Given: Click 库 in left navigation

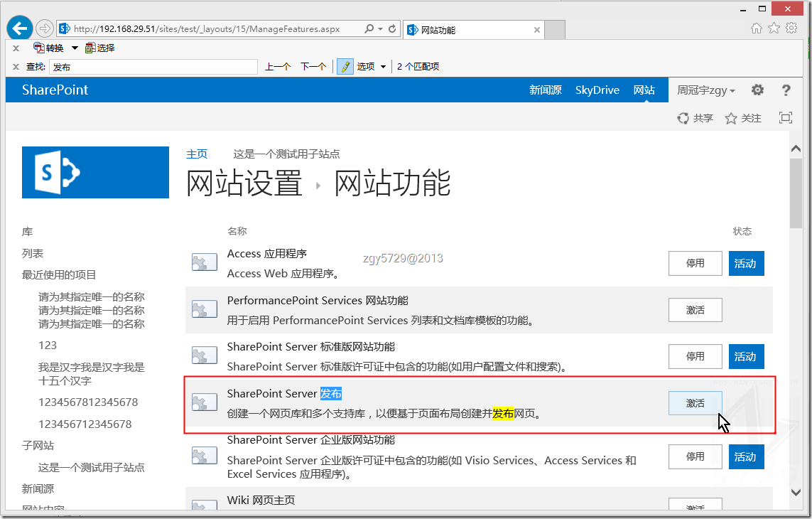Looking at the screenshot, I should click(27, 232).
